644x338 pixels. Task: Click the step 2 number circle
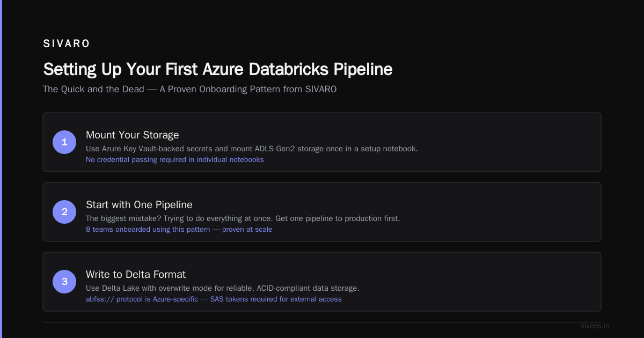(64, 212)
